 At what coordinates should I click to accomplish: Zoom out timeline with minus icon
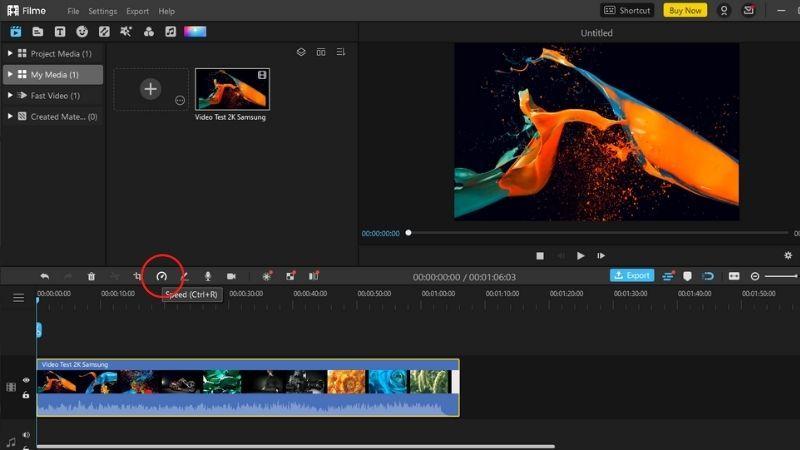point(755,276)
